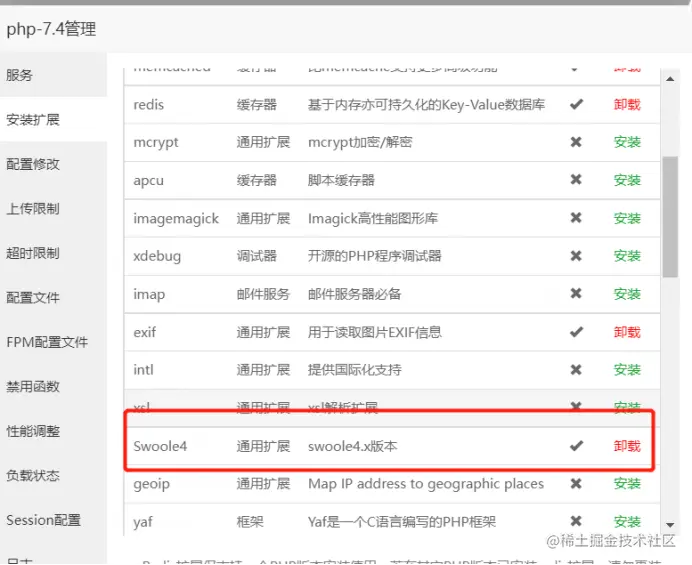Click the xdebug cross status icon
Viewport: 692px width, 565px height.
[576, 256]
